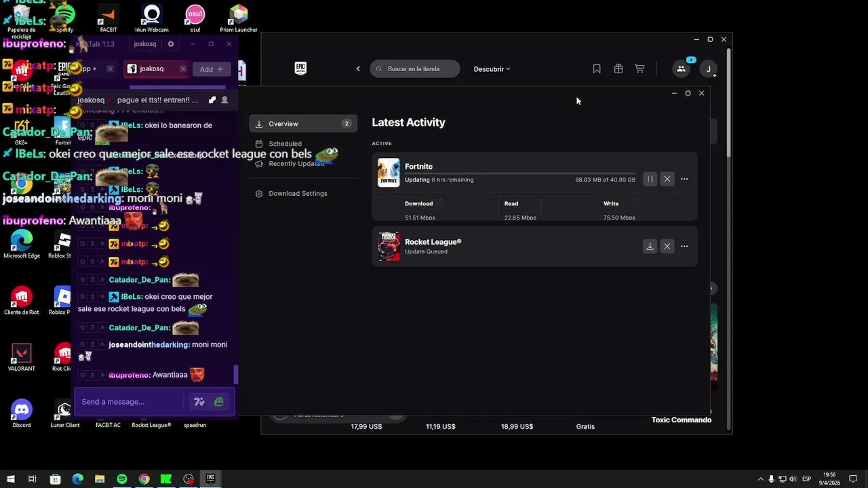This screenshot has width=868, height=488.
Task: Select the Toxic Commando title in store
Action: pos(682,420)
